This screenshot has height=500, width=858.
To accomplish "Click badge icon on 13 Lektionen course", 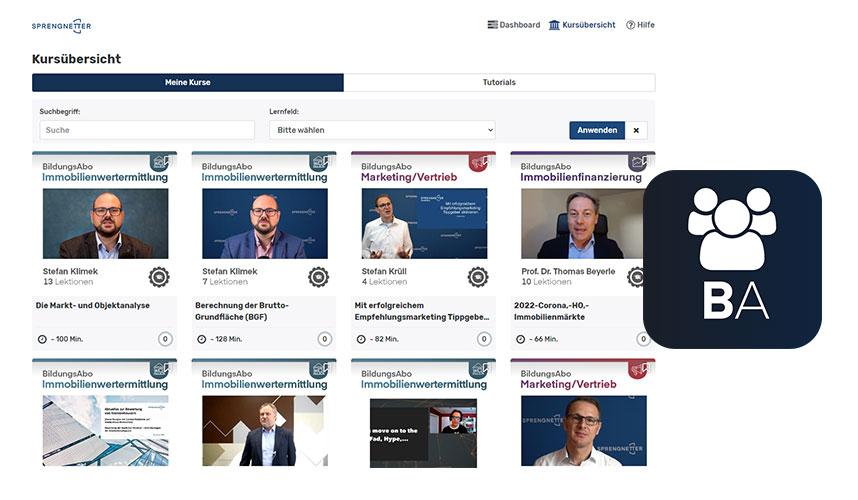I will (159, 276).
